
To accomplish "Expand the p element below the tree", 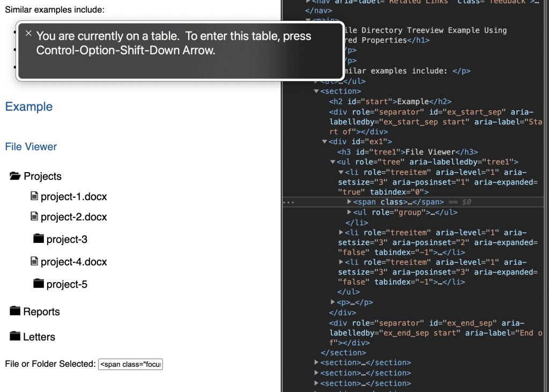I will coord(333,302).
